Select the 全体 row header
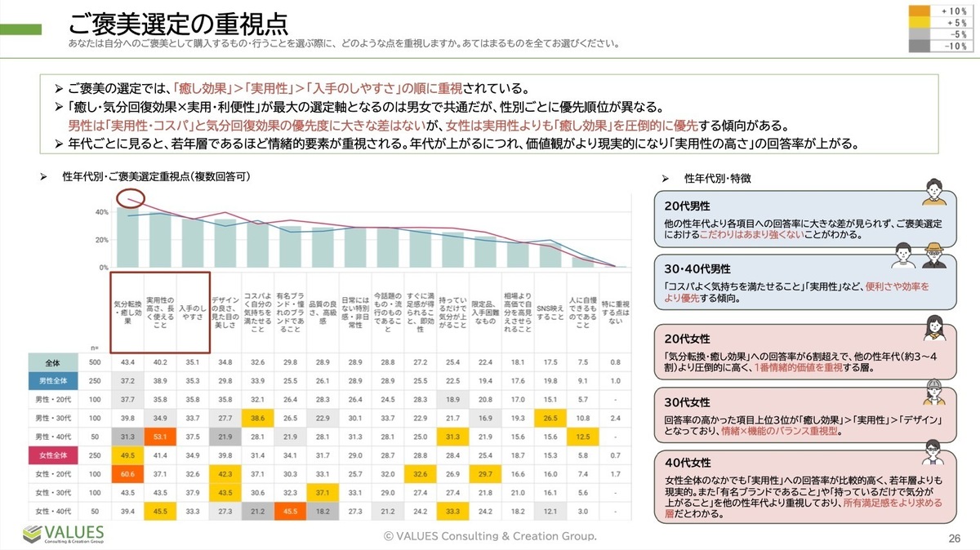The width and height of the screenshot is (980, 550). pyautogui.click(x=53, y=361)
